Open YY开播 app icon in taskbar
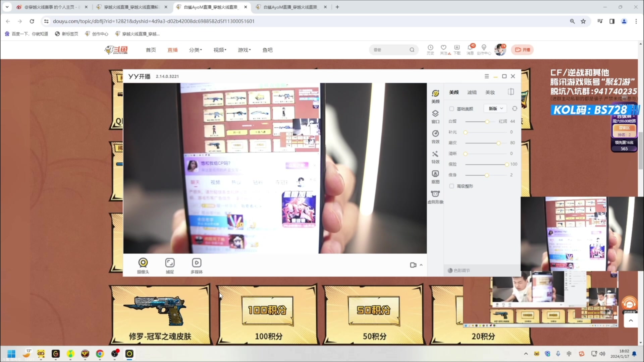Screen dimensions: 644x362 coord(129,354)
